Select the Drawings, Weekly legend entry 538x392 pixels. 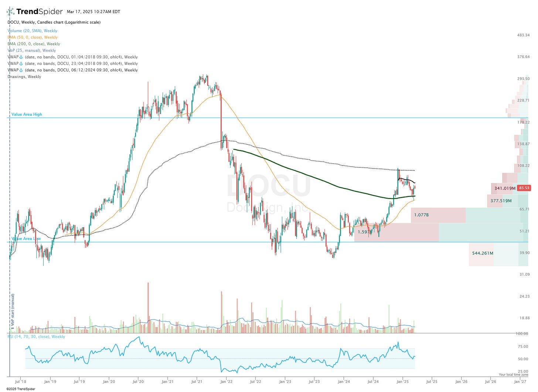pyautogui.click(x=24, y=76)
